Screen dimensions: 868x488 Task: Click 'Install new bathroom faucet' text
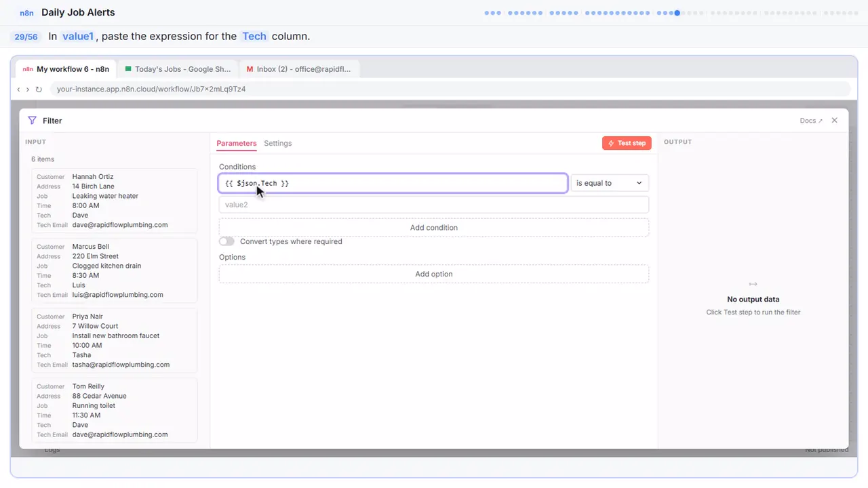tap(116, 335)
